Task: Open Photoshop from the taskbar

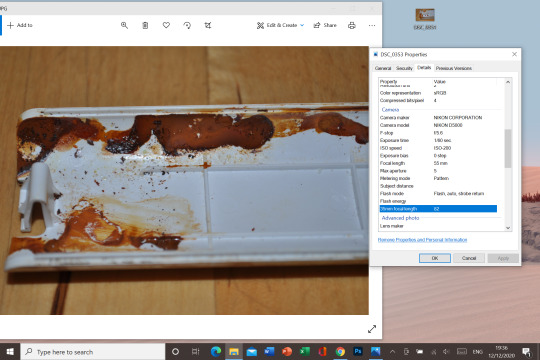Action: [358, 352]
